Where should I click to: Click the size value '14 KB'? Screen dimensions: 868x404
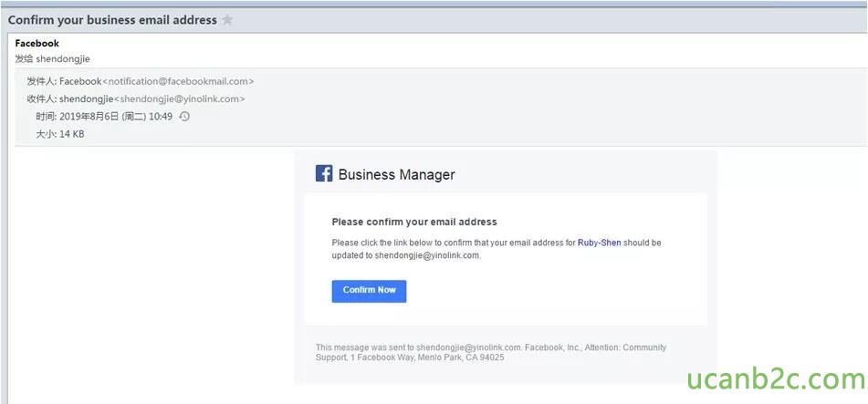coord(71,134)
